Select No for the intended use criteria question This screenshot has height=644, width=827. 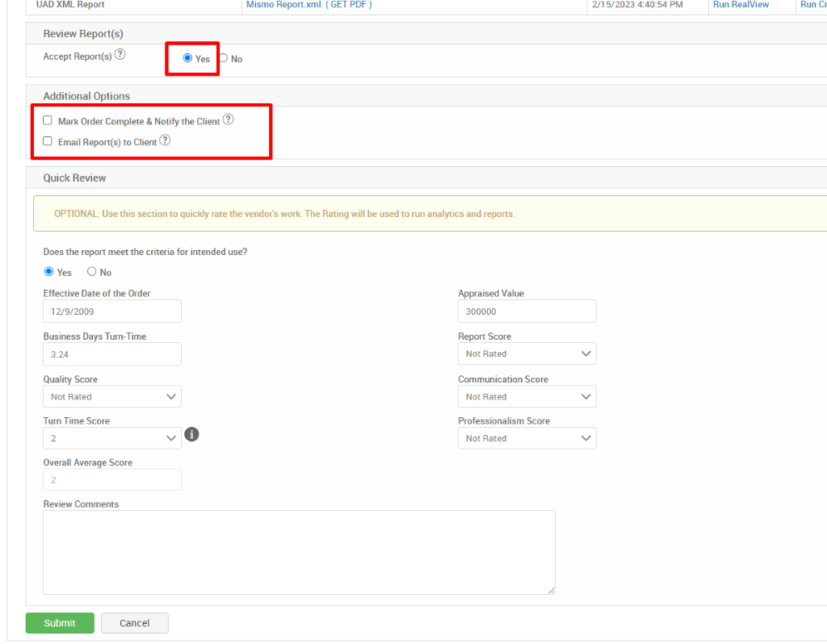pos(91,271)
